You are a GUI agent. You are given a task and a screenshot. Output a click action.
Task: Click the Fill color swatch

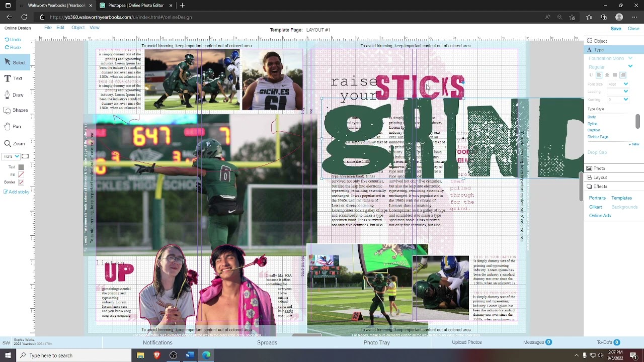(x=21, y=174)
